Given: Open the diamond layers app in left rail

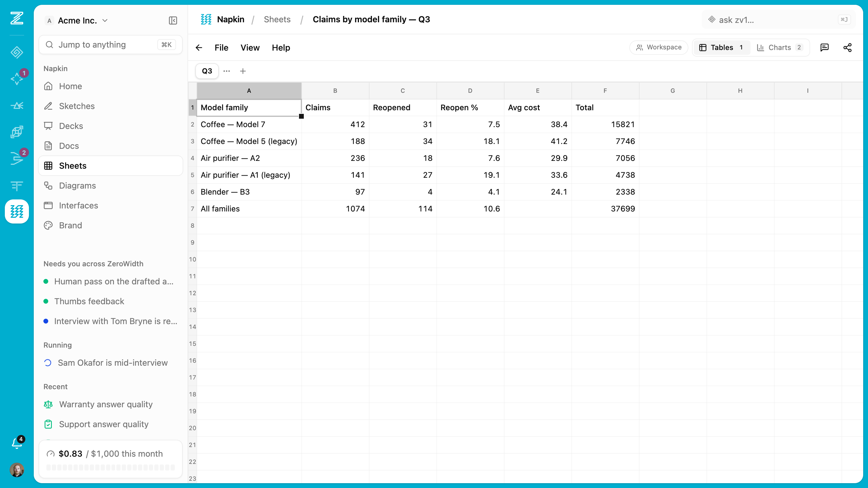Looking at the screenshot, I should point(17,52).
